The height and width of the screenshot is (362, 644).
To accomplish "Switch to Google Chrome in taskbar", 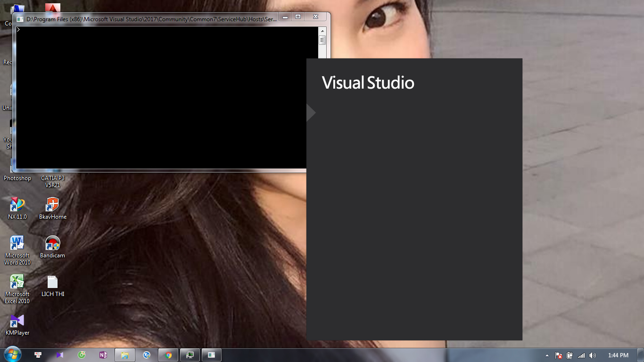I will coord(168,355).
